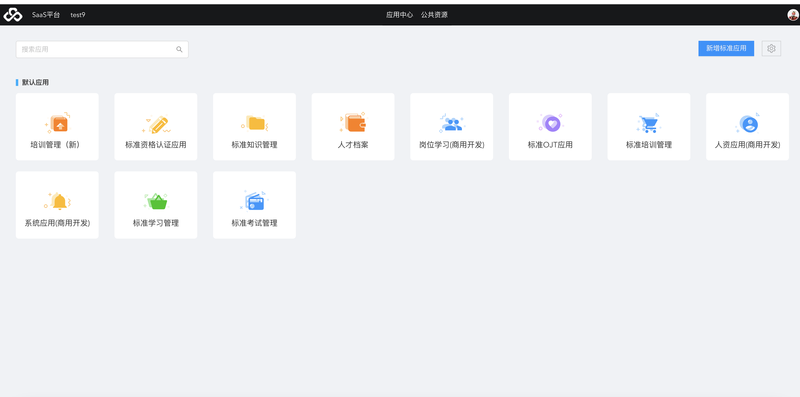Switch to the 公共资源 tab

434,15
